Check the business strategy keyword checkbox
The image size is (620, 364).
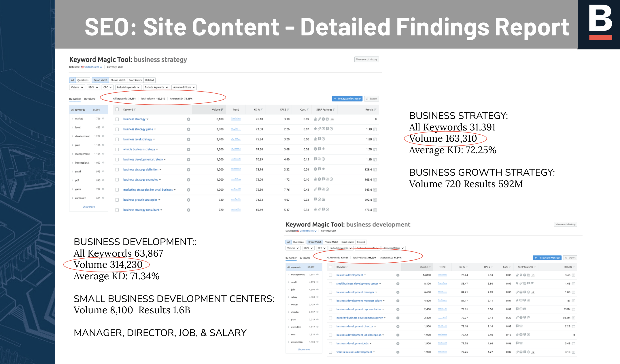117,119
